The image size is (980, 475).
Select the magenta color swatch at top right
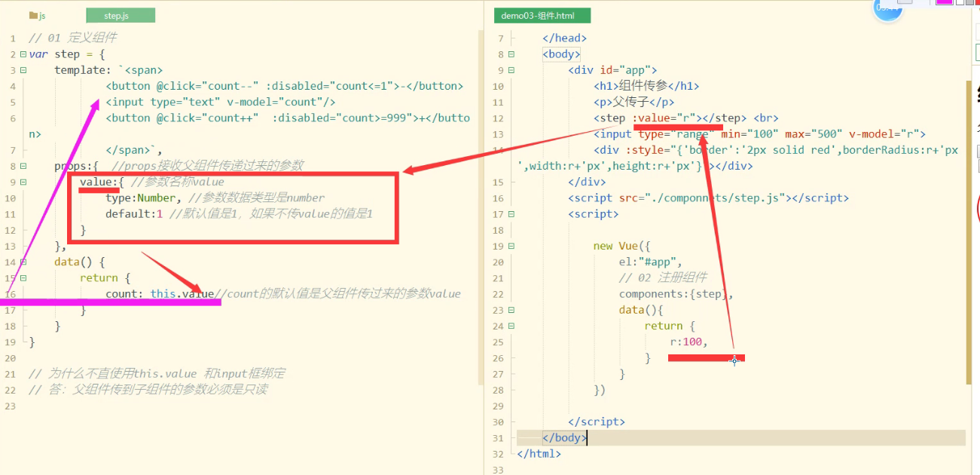coord(944,2)
